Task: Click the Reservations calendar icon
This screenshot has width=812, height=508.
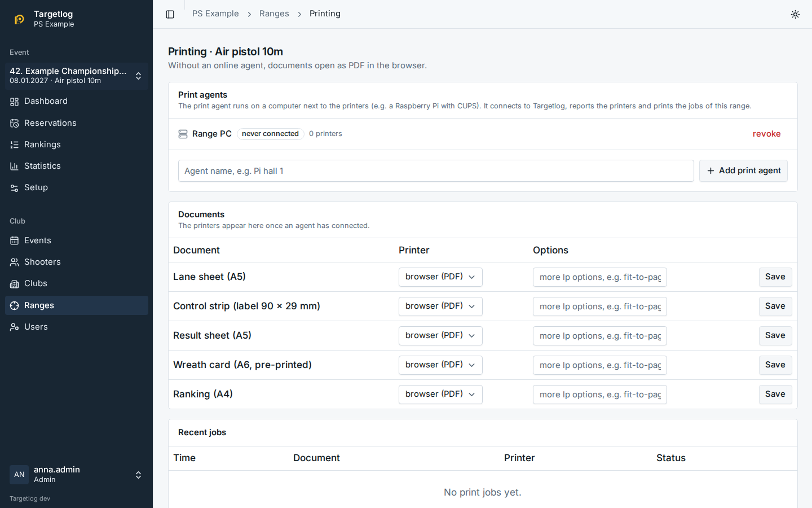Action: point(15,123)
